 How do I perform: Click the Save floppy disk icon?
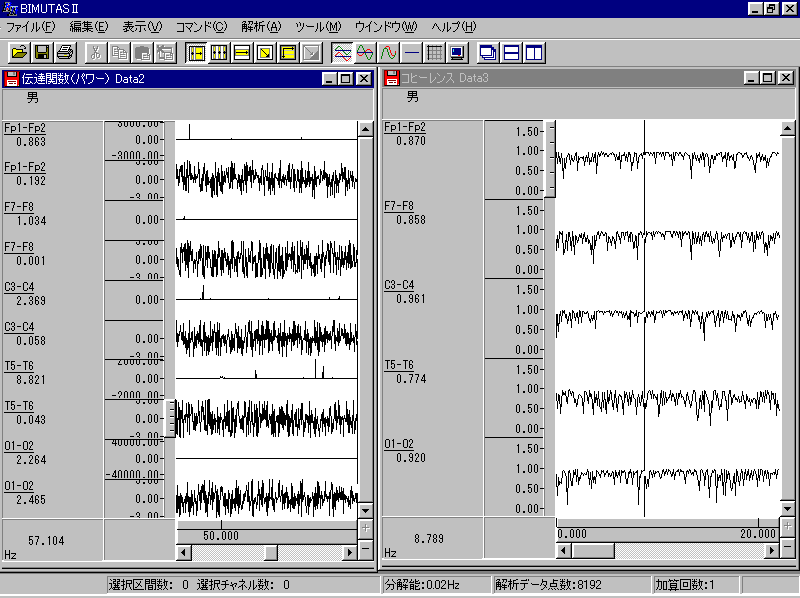click(42, 52)
